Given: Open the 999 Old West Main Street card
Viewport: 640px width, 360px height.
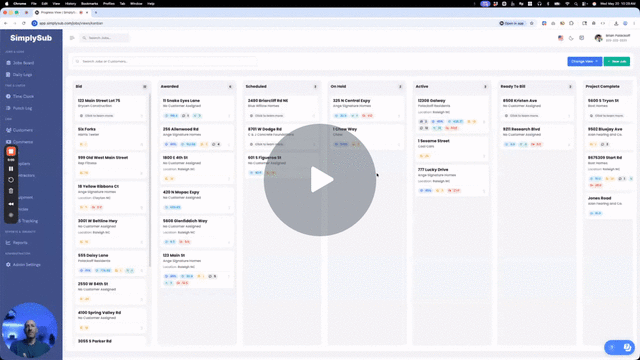Looking at the screenshot, I should click(x=110, y=165).
